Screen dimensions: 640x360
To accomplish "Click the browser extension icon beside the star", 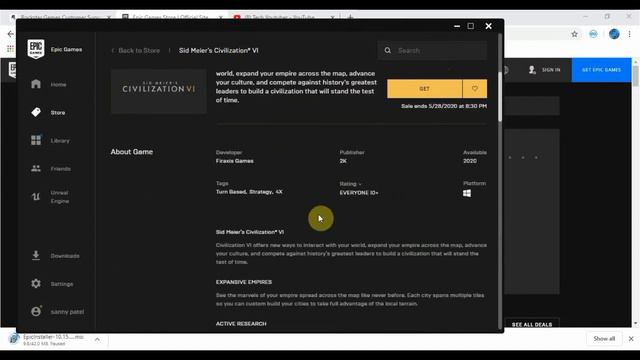I will point(593,34).
